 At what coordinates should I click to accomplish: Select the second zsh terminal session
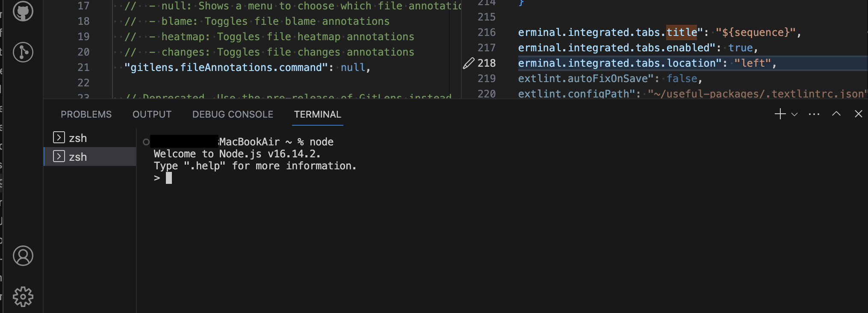78,156
